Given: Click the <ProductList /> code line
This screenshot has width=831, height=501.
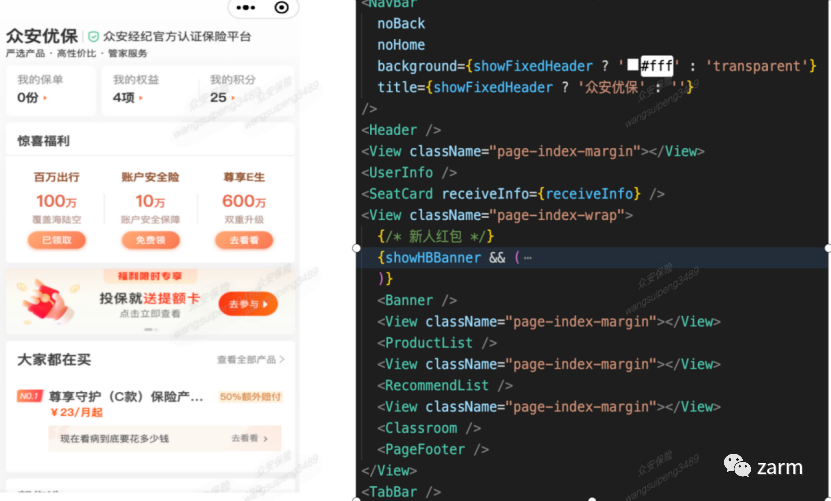Looking at the screenshot, I should [437, 343].
